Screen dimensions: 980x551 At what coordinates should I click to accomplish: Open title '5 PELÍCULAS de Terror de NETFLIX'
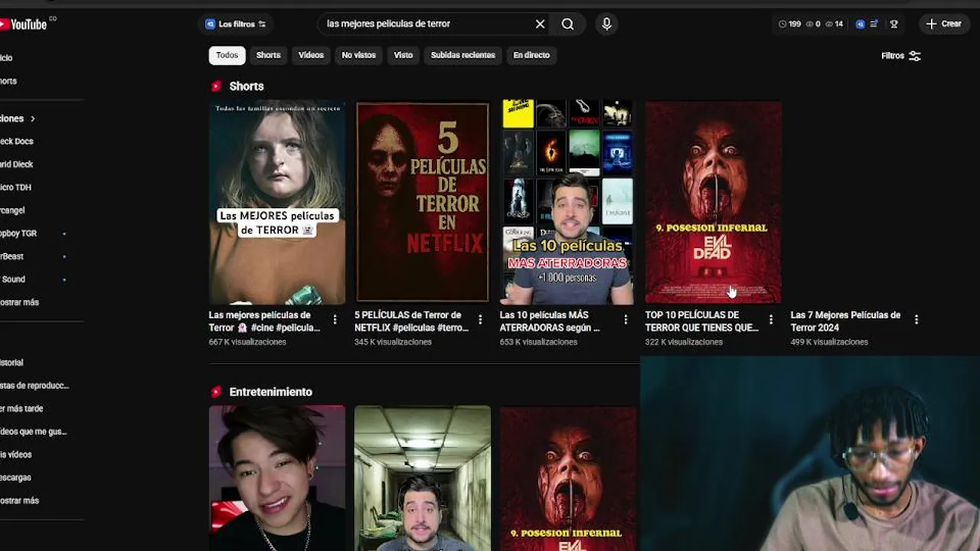(x=411, y=321)
